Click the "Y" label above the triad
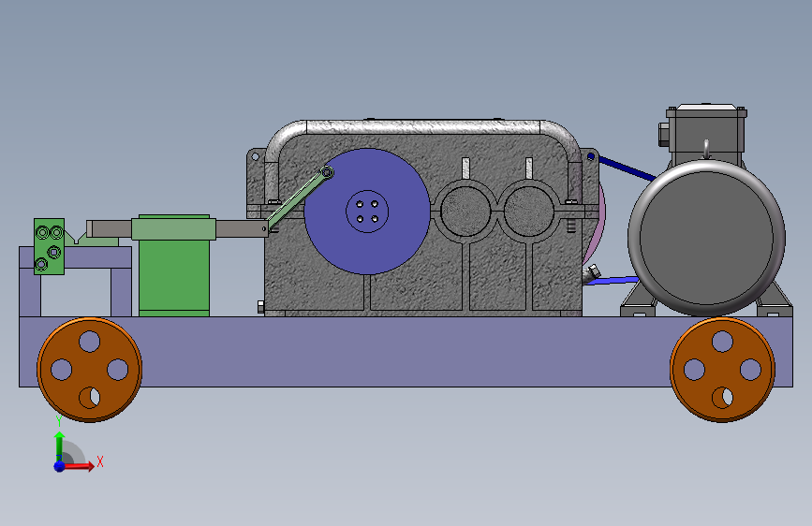Image resolution: width=812 pixels, height=526 pixels. coord(58,421)
